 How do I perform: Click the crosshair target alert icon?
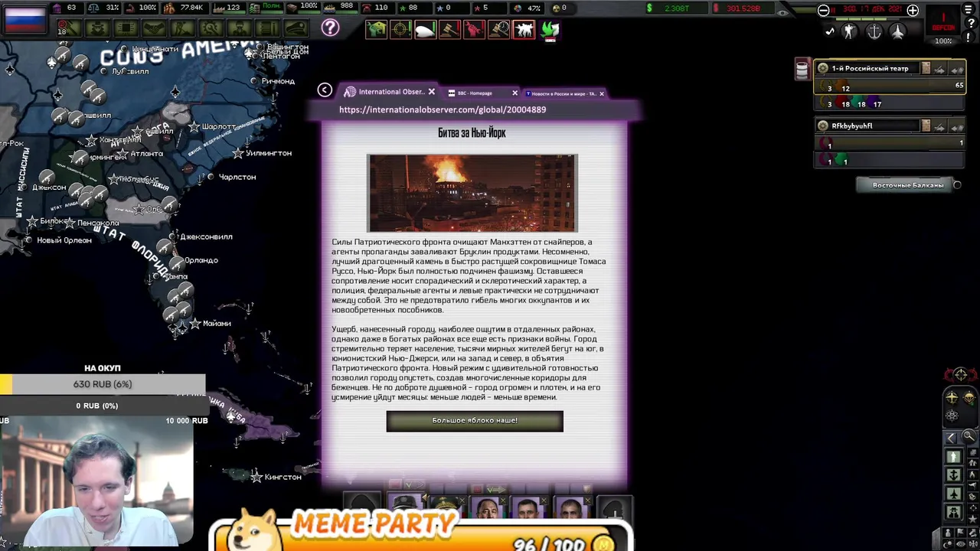(x=400, y=30)
